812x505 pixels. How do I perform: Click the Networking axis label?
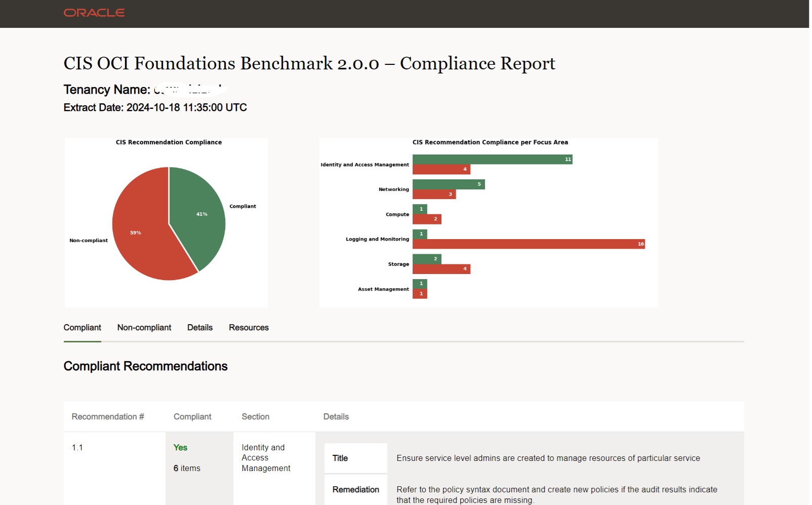393,189
